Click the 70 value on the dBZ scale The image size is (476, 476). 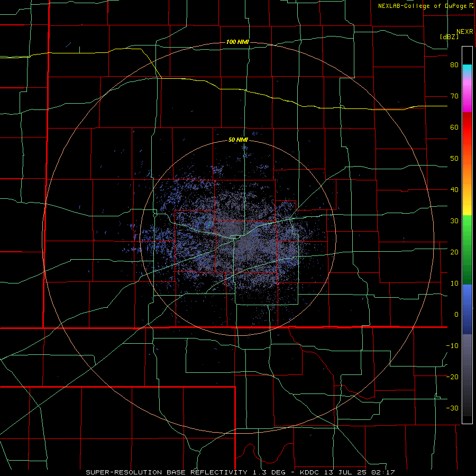point(454,96)
